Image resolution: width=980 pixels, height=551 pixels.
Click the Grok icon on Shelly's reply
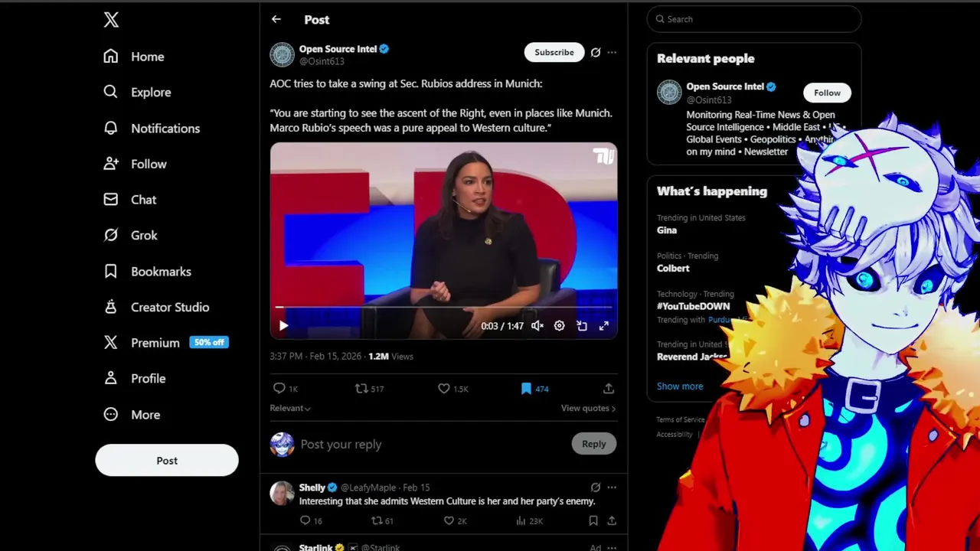pos(596,487)
